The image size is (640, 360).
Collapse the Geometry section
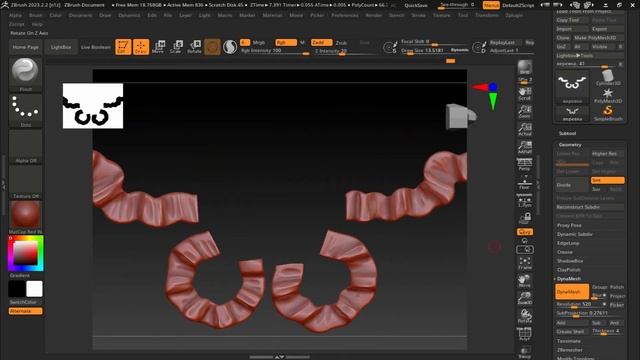pyautogui.click(x=570, y=145)
